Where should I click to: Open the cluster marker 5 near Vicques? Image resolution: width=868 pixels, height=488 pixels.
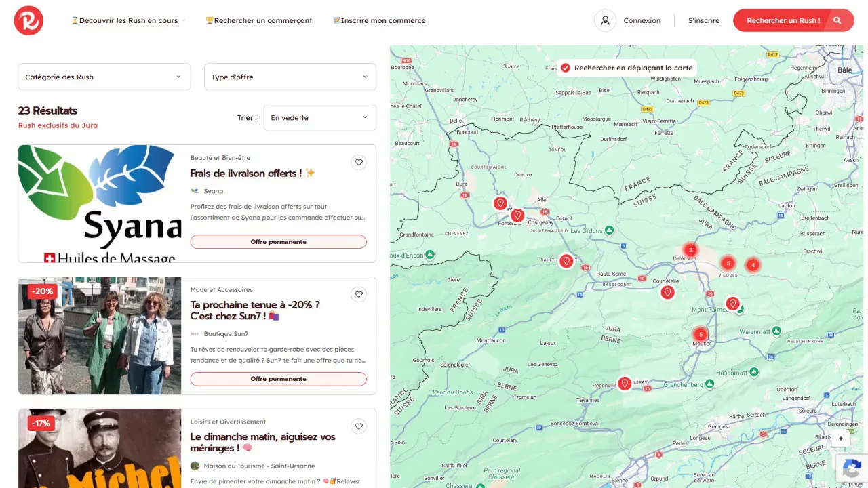(728, 263)
